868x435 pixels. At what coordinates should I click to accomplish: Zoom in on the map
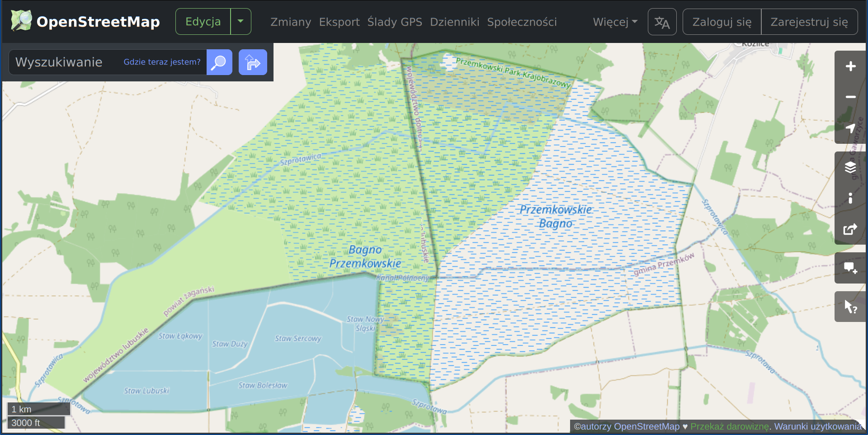click(x=850, y=66)
